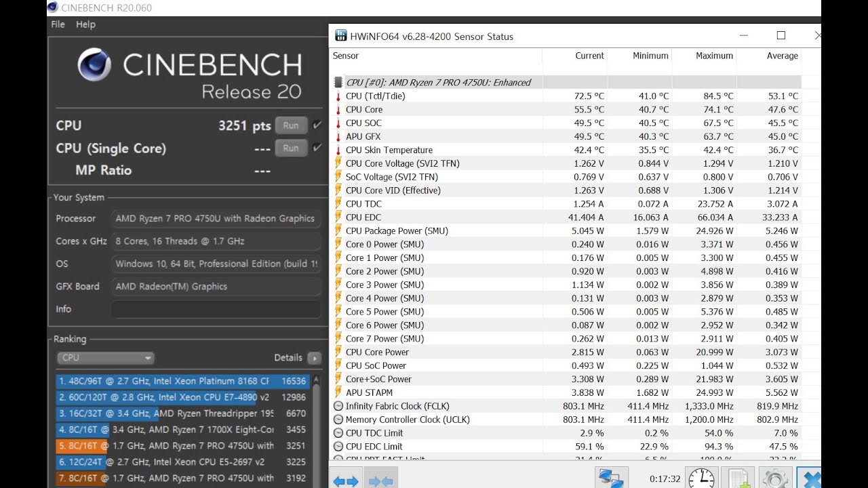The height and width of the screenshot is (488, 868).
Task: Click lightning icon beside CPU Package Power (SMU)
Action: point(338,231)
